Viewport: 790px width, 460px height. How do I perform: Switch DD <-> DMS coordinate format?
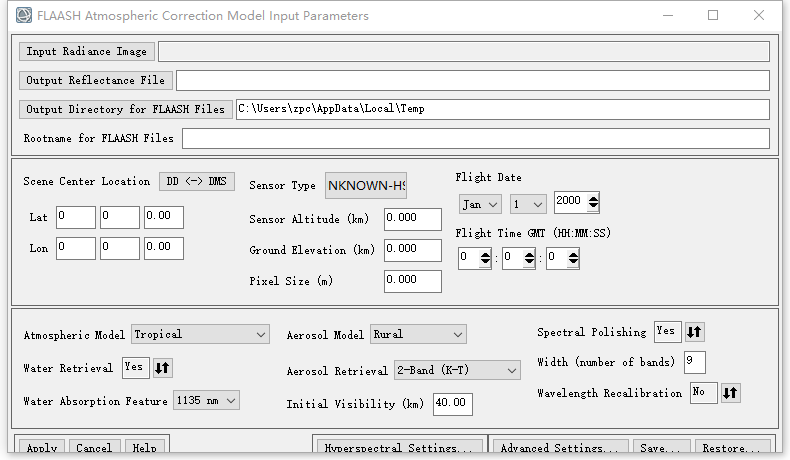196,181
